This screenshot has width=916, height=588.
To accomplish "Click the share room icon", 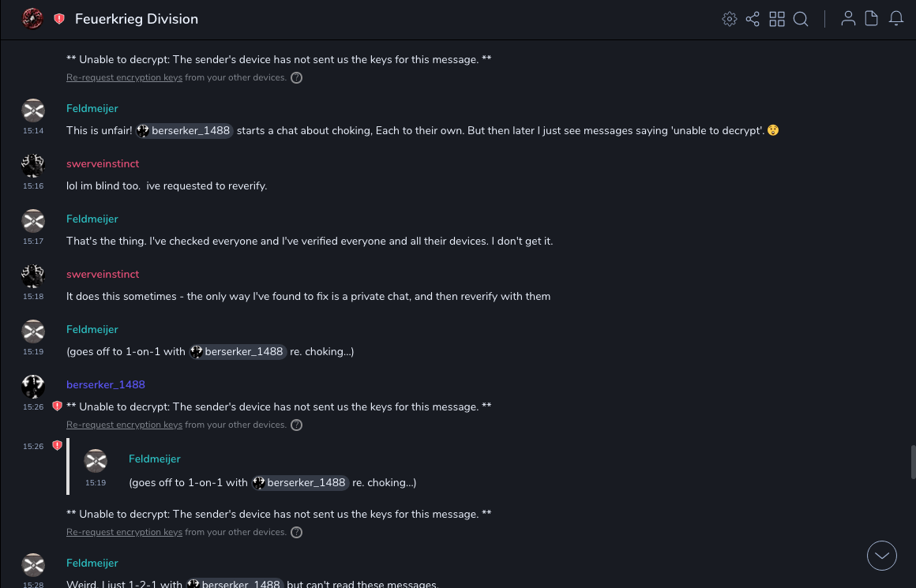I will coord(753,19).
